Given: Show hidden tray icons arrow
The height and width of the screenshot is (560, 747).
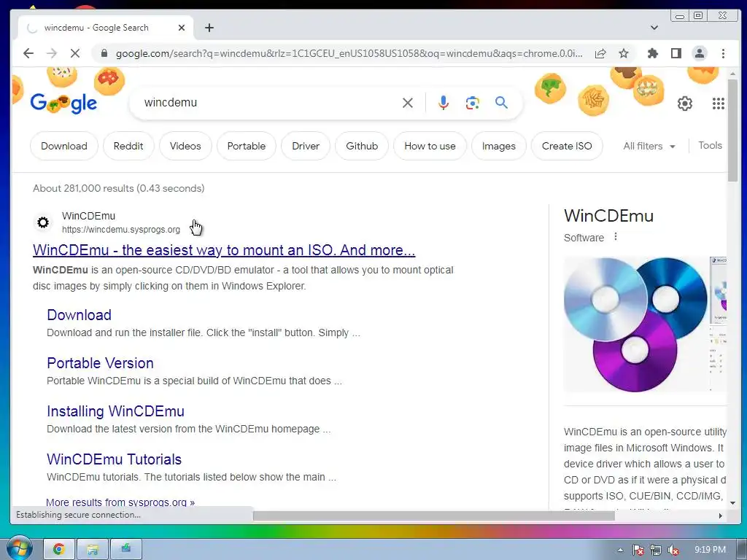Looking at the screenshot, I should click(x=620, y=550).
